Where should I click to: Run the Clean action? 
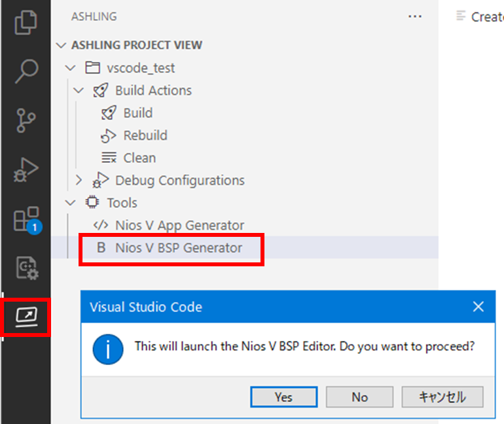pyautogui.click(x=139, y=158)
